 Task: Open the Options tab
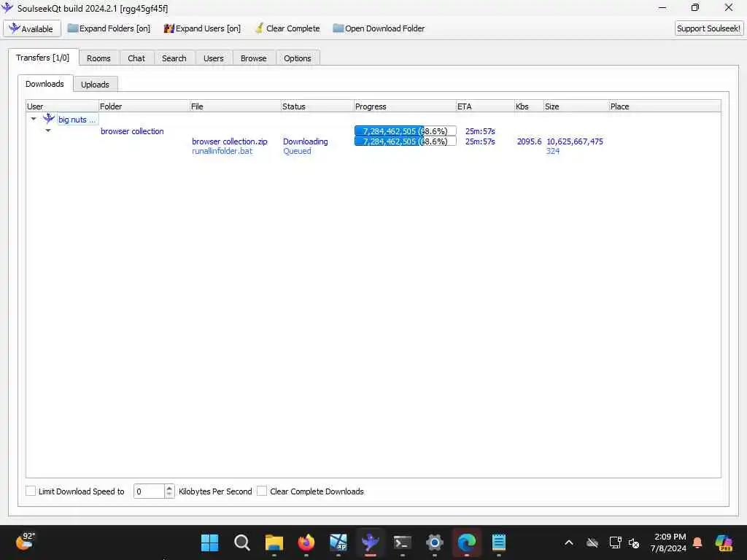pyautogui.click(x=298, y=58)
